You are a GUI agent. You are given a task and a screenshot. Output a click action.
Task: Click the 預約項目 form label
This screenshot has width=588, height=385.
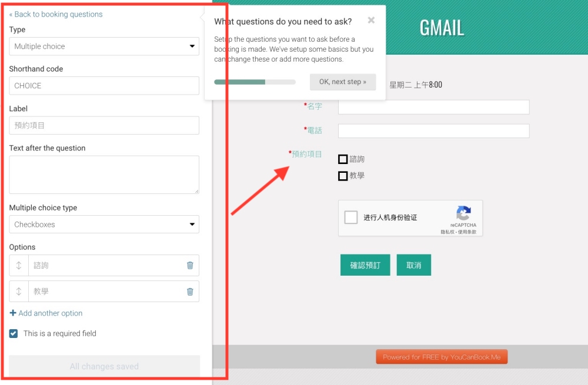pyautogui.click(x=307, y=154)
